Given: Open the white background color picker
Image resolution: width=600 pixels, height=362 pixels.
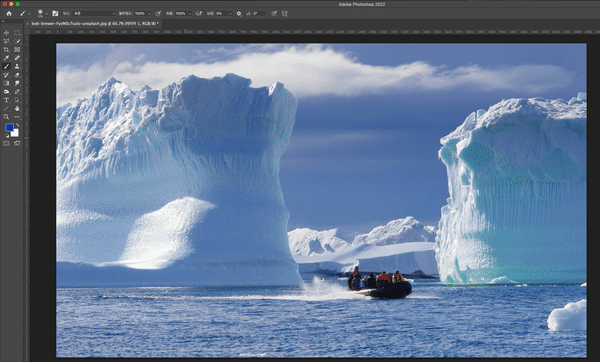Looking at the screenshot, I should pyautogui.click(x=16, y=134).
